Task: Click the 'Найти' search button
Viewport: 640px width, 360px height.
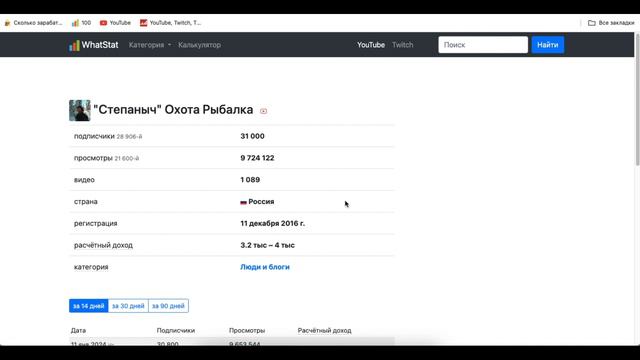Action: [548, 45]
